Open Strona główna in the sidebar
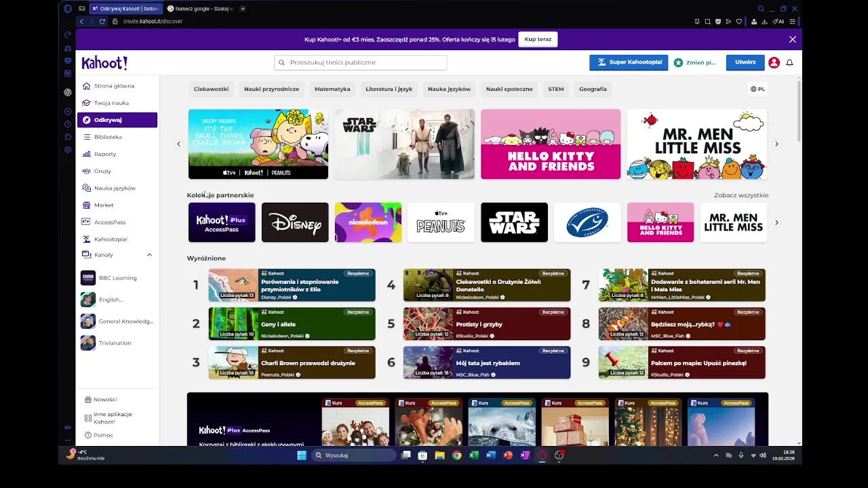Screen dimensions: 868x488 click(x=117, y=86)
